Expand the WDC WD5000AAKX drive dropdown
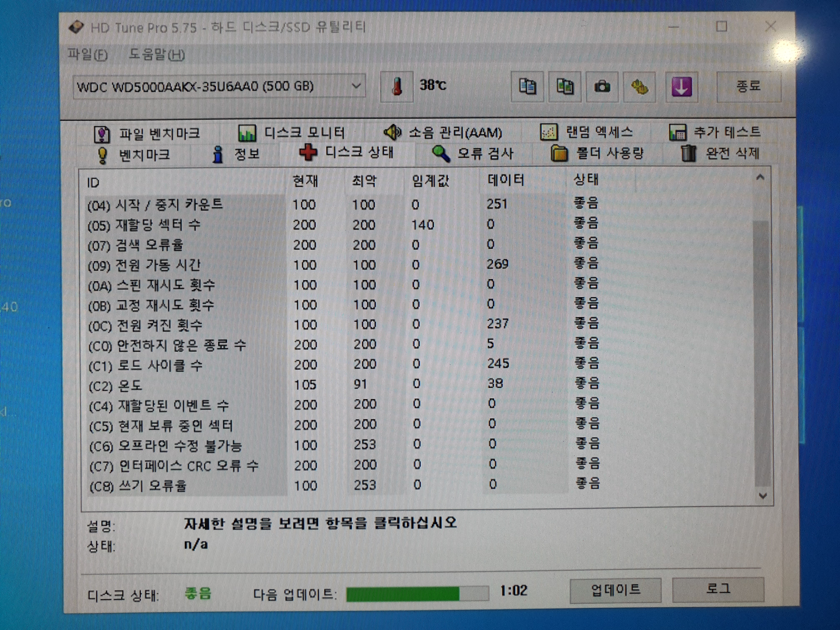The width and height of the screenshot is (840, 630). point(356,86)
